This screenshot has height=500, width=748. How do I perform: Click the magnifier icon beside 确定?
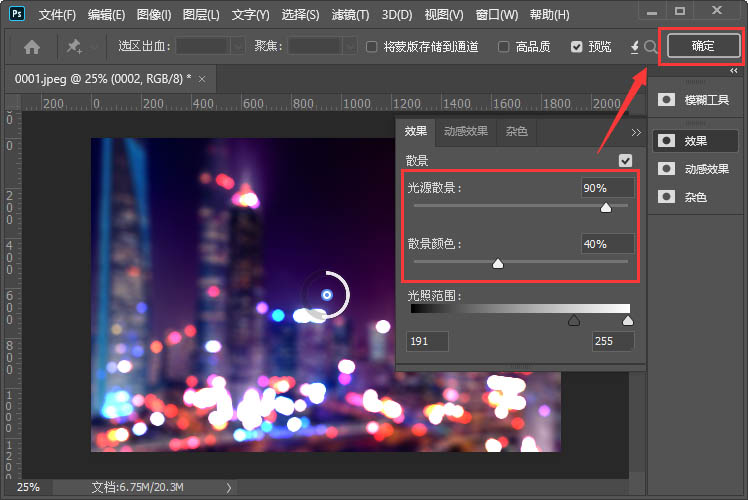[650, 47]
